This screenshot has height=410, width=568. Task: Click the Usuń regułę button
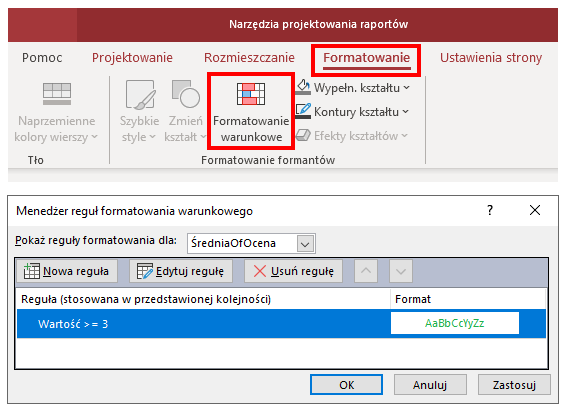(x=293, y=271)
